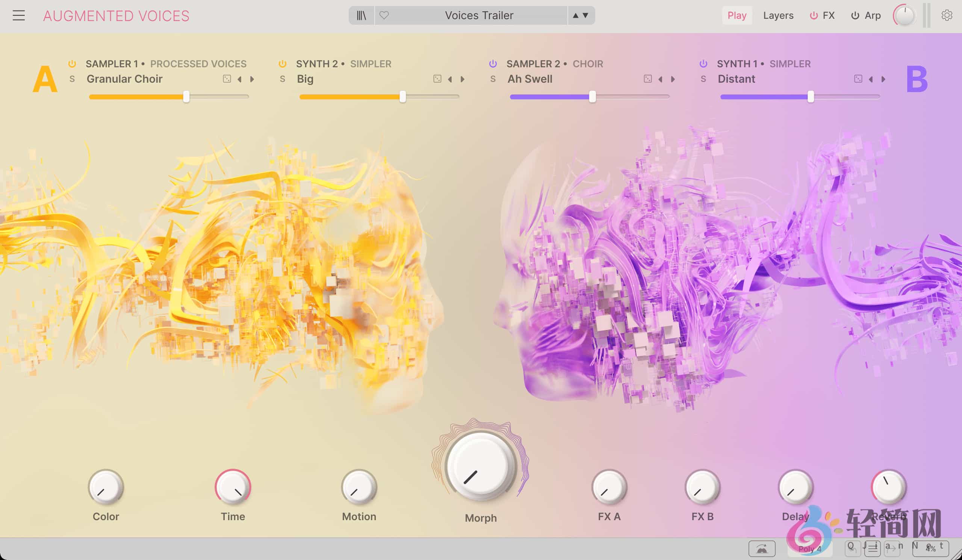This screenshot has width=962, height=560.
Task: Adjust the Ah Swell volume slider
Action: tap(592, 97)
